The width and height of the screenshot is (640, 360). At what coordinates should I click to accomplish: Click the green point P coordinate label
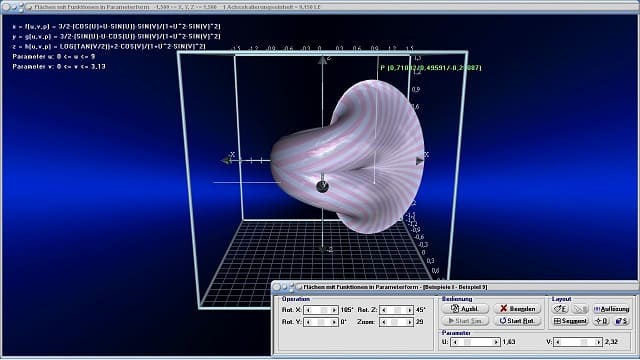click(x=431, y=68)
